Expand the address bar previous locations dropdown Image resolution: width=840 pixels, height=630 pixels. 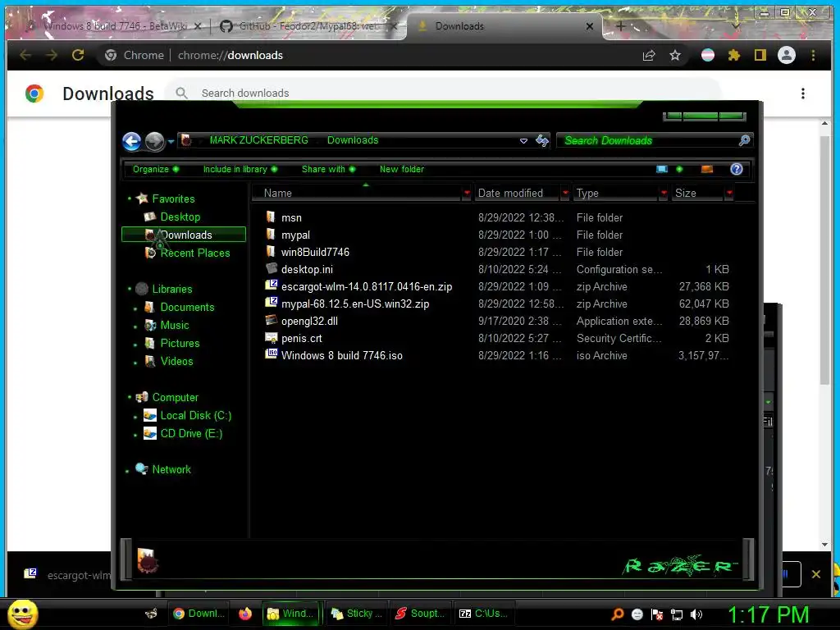[523, 141]
